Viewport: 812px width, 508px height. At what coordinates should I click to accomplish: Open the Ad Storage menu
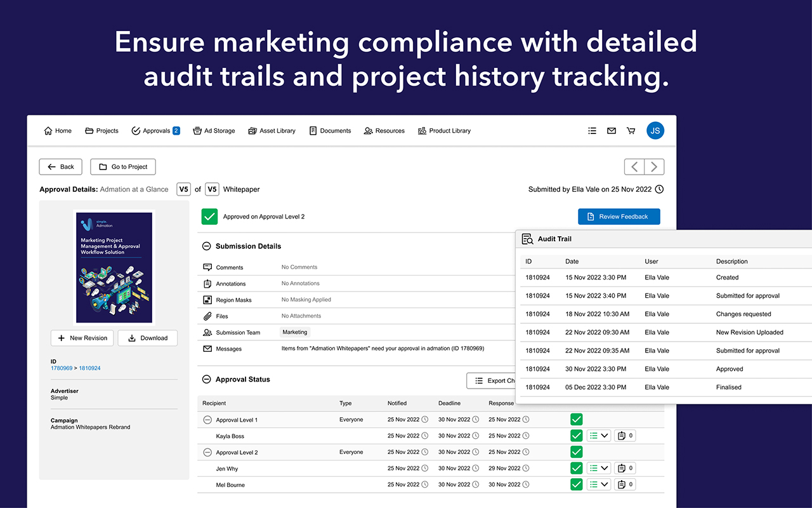tap(214, 131)
